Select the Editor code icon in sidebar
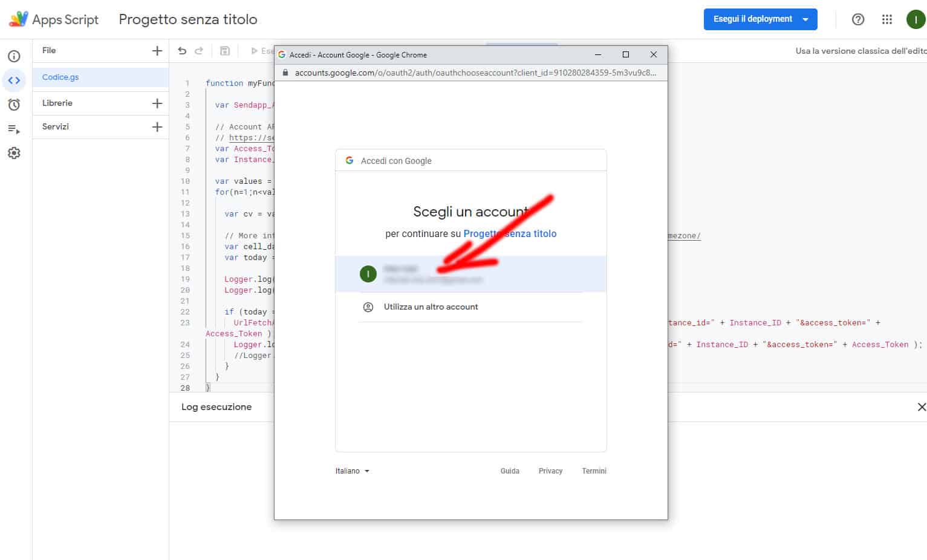This screenshot has height=560, width=927. coord(14,80)
